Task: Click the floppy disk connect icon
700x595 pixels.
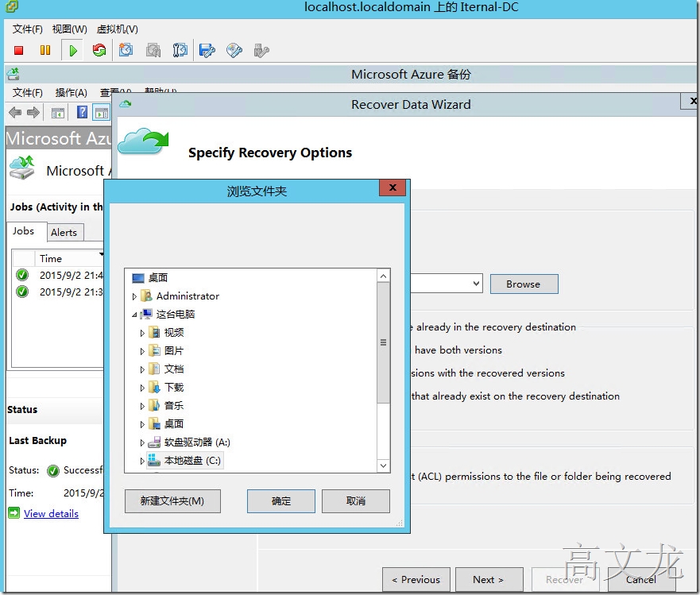Action: (207, 50)
